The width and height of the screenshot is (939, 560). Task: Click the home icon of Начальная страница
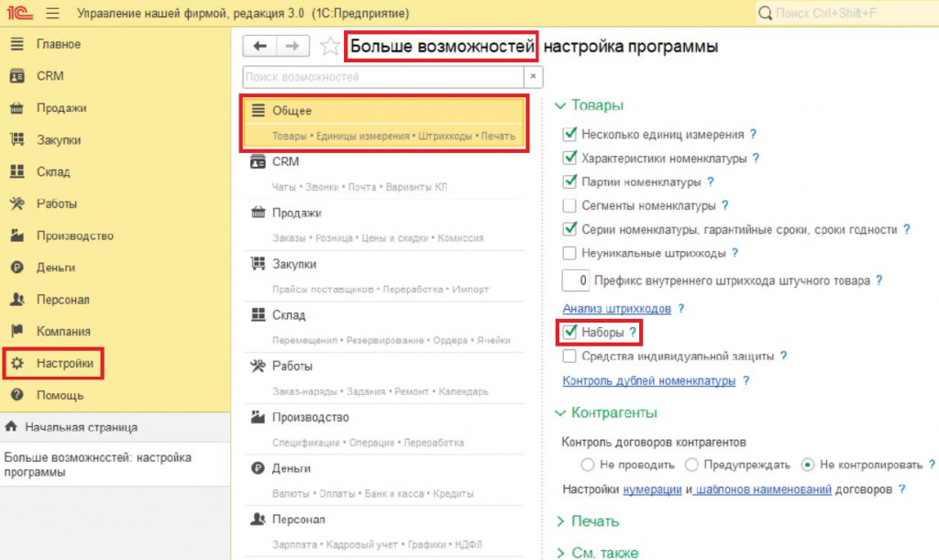pos(11,426)
